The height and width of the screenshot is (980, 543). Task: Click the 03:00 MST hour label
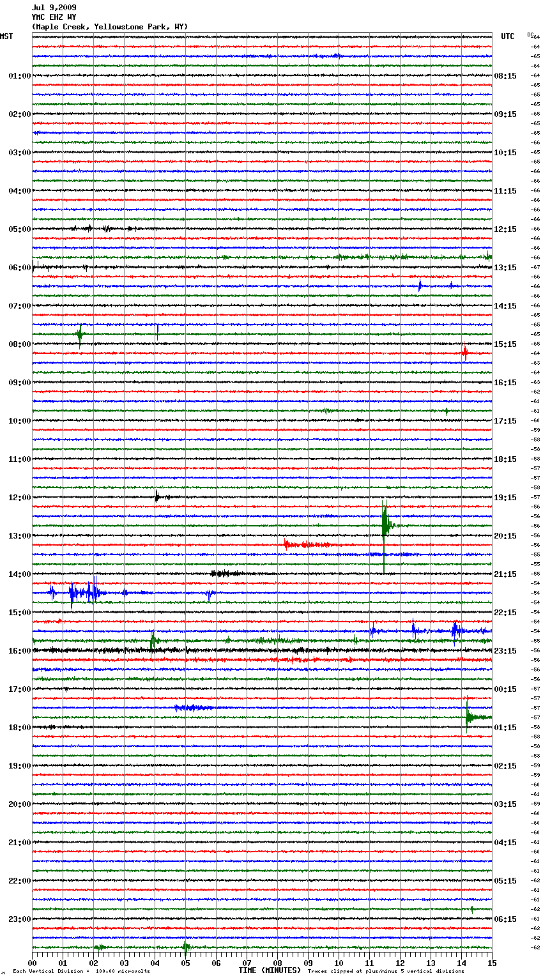[20, 153]
